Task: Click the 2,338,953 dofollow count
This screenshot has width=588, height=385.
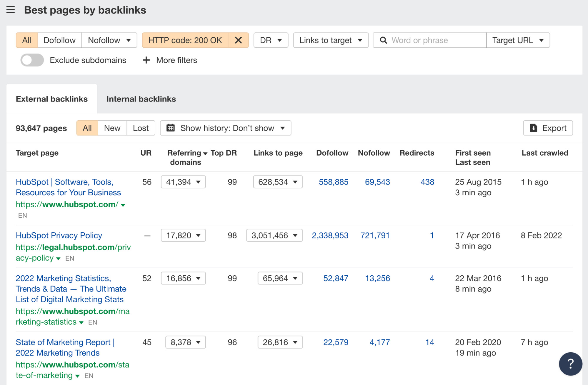Action: pos(330,235)
